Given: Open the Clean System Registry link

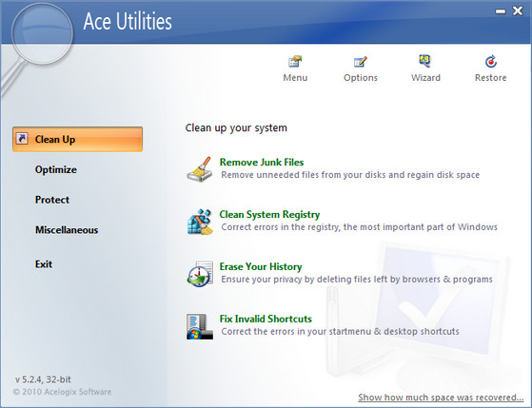Looking at the screenshot, I should pos(269,214).
